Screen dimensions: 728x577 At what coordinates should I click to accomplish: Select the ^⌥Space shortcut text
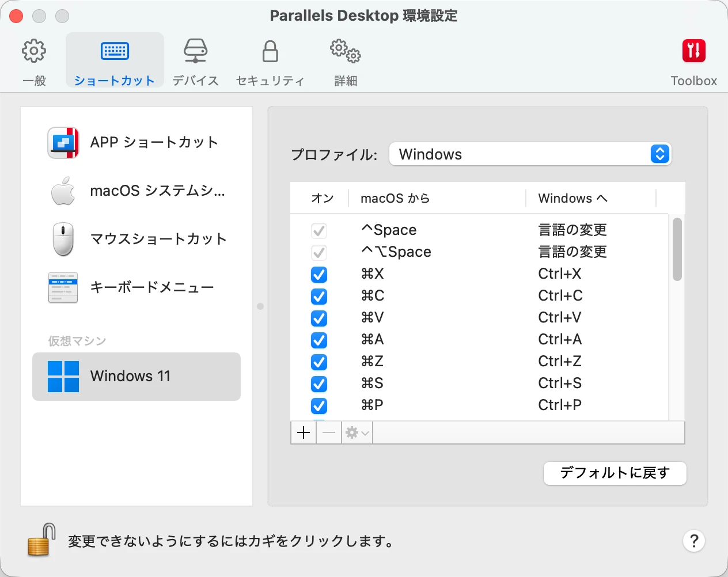[396, 252]
